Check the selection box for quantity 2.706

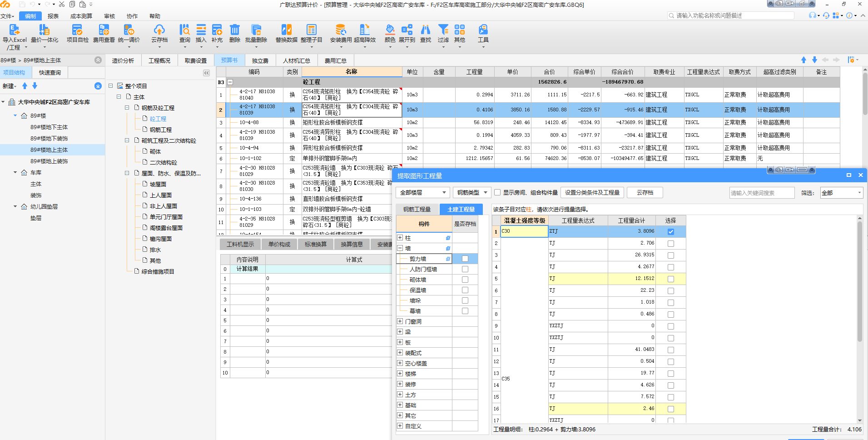pos(671,244)
